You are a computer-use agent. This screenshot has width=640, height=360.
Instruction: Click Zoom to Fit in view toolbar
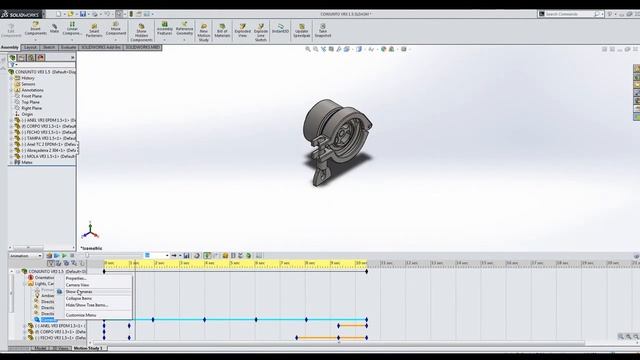coord(308,49)
